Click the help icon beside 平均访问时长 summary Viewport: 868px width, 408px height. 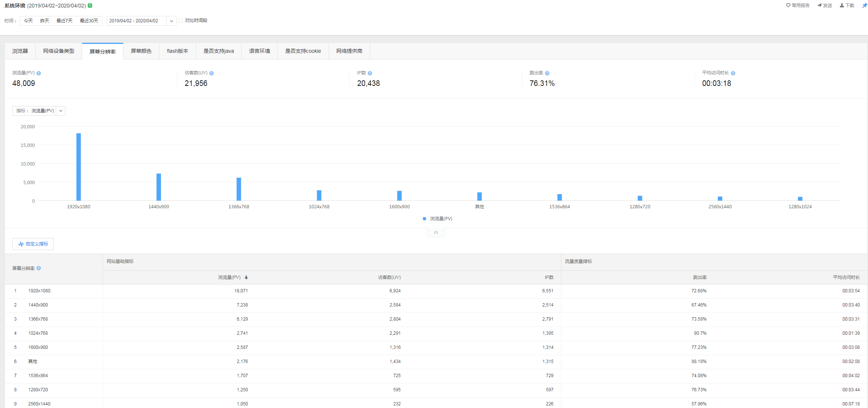[x=733, y=73]
